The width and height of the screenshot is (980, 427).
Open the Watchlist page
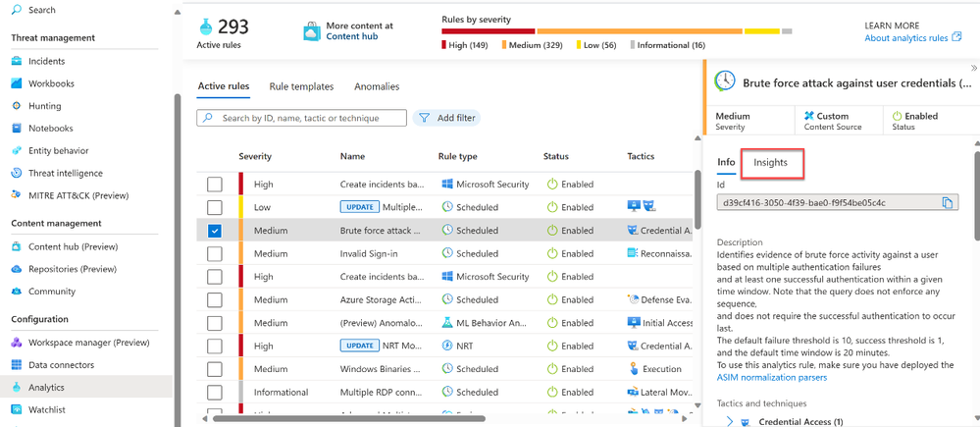[47, 409]
